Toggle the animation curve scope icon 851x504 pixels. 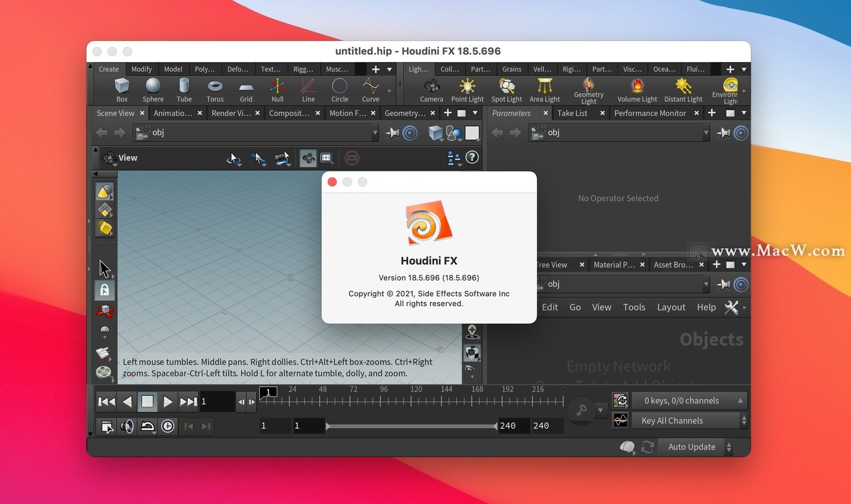[621, 420]
